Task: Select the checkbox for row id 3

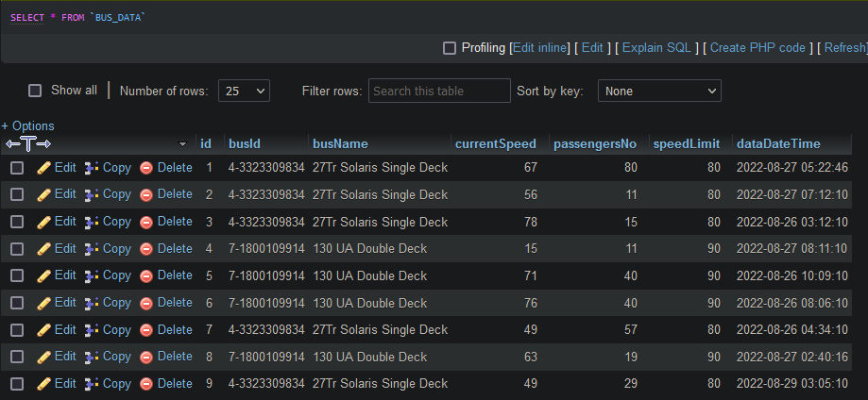Action: [17, 222]
